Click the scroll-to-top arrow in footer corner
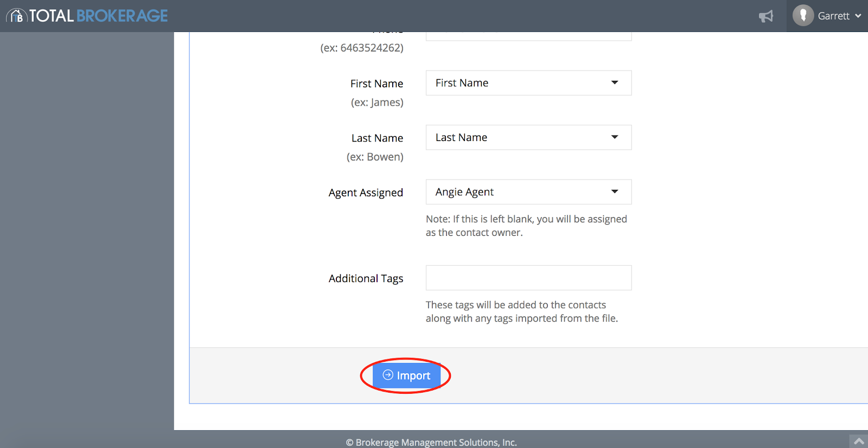 859,441
